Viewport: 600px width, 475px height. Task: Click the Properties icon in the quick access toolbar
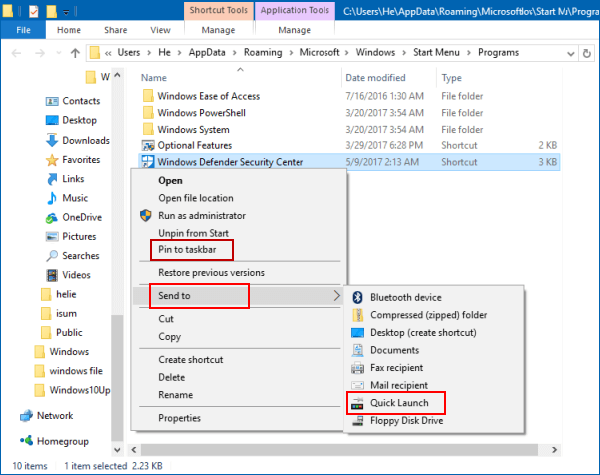34,11
